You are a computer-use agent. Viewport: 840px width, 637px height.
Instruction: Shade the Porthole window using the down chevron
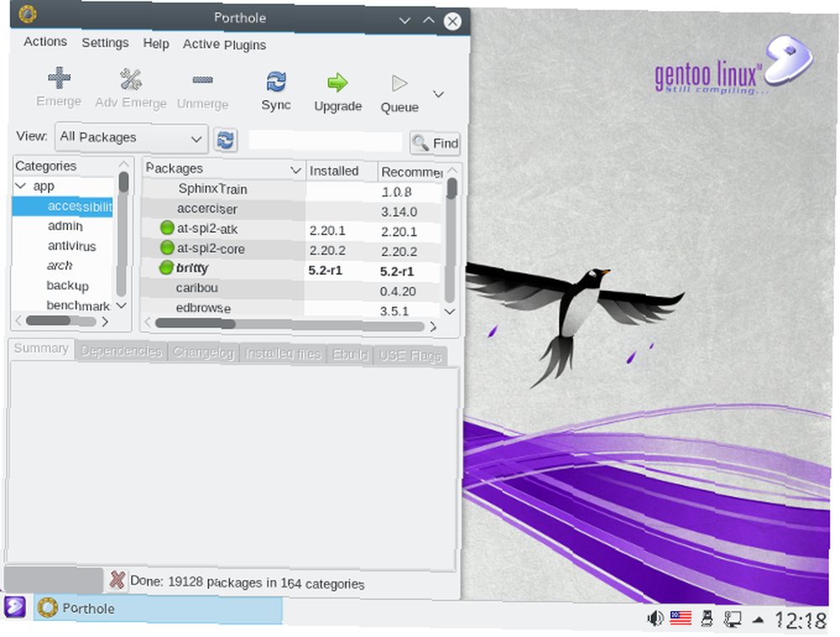(405, 21)
